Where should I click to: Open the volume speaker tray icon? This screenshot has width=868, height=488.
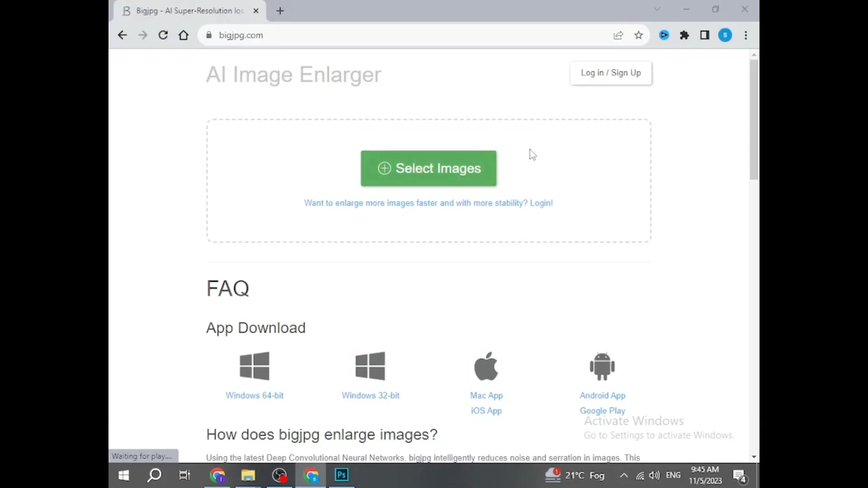pyautogui.click(x=654, y=475)
